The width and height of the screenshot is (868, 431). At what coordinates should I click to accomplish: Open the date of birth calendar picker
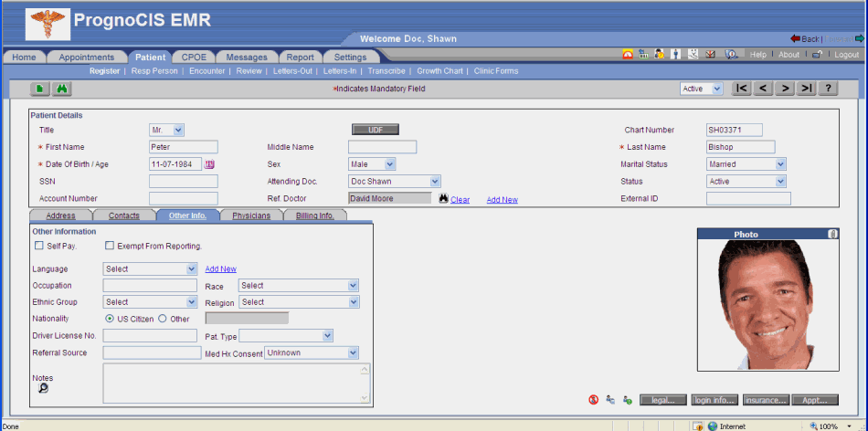209,164
